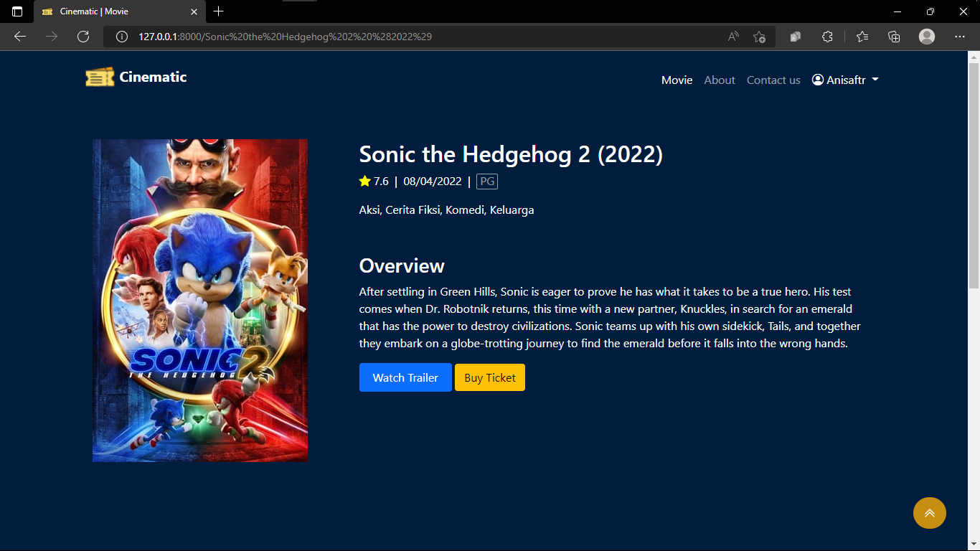Screen dimensions: 980x551
Task: Close the Cinematic | Movie tab
Action: (194, 11)
